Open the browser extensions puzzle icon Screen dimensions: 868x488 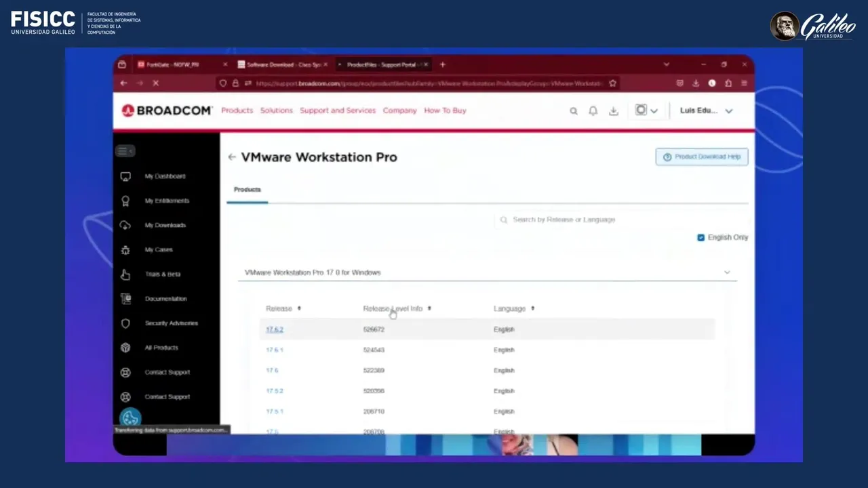(728, 83)
